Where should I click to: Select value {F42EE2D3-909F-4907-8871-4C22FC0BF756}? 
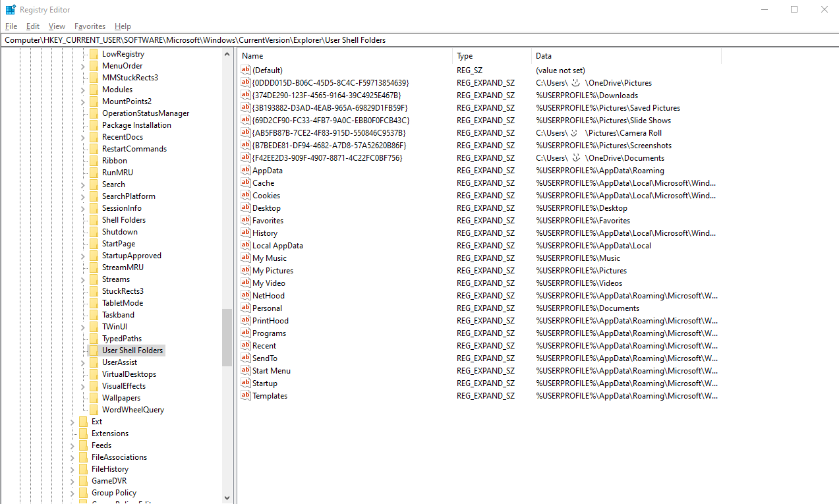327,157
